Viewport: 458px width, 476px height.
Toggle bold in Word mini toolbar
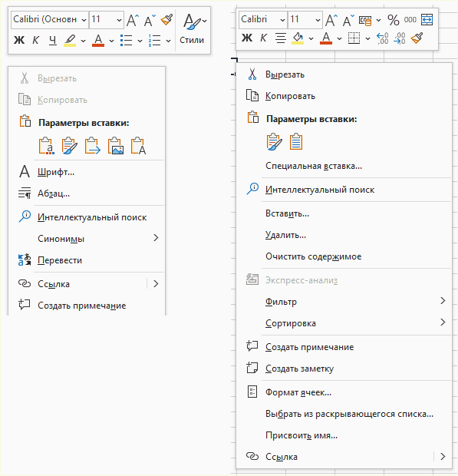[19, 40]
